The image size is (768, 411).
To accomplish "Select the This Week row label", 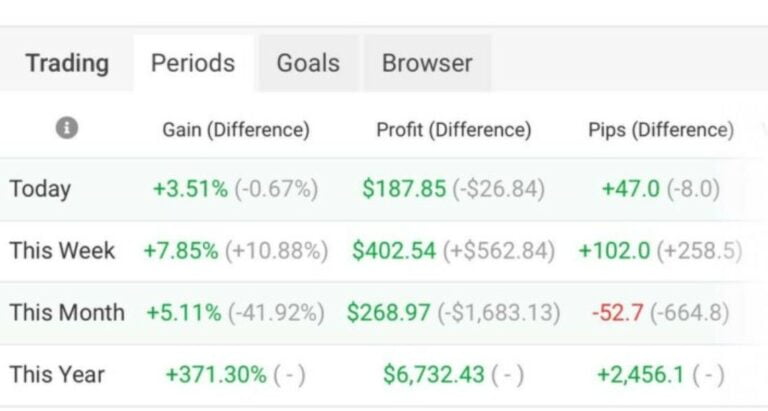I will point(62,251).
